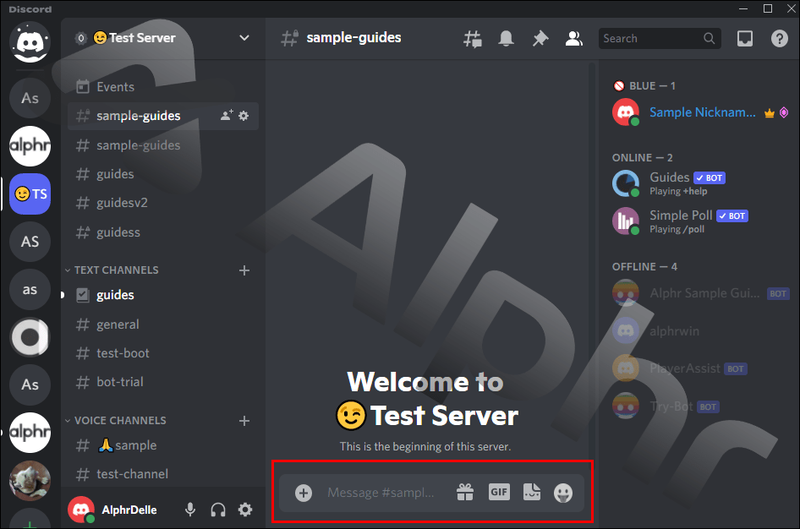The image size is (800, 529).
Task: Select the AS server icon
Action: click(30, 241)
